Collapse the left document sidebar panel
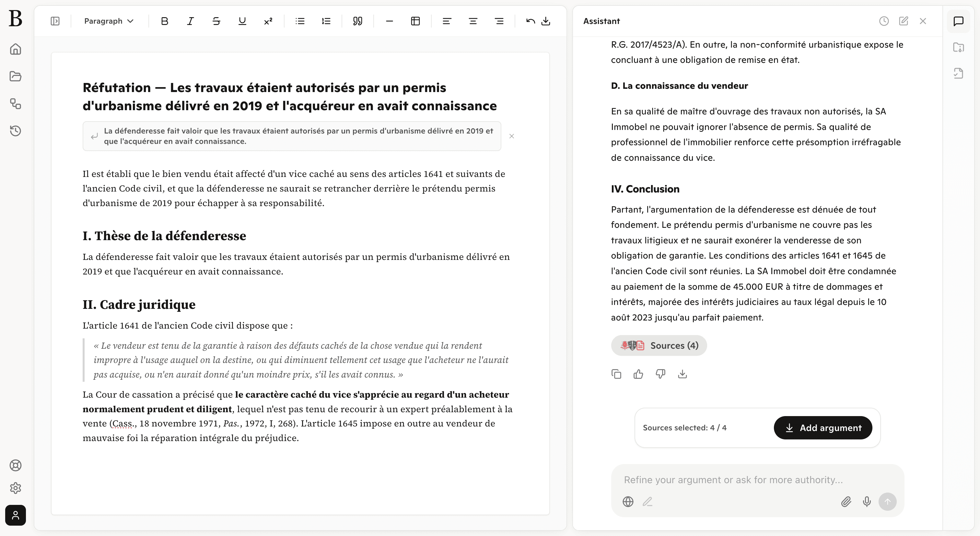Screen dimensions: 980x536 55,21
